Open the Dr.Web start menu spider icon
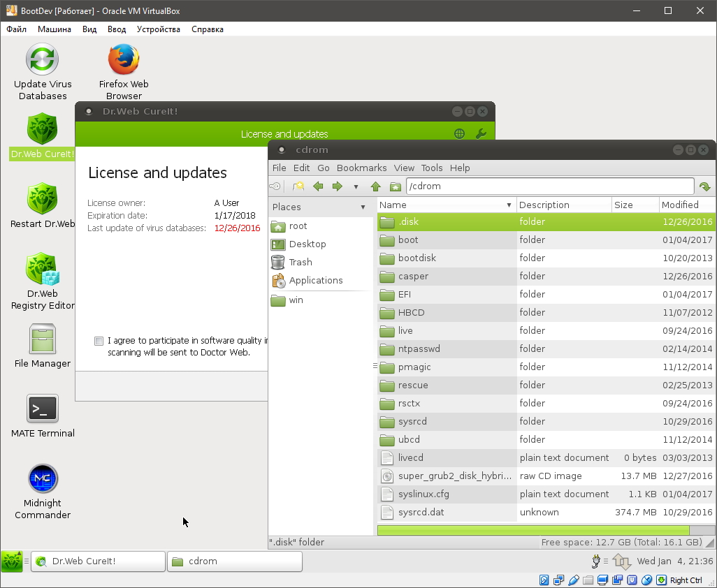The height and width of the screenshot is (588, 717). coord(11,561)
